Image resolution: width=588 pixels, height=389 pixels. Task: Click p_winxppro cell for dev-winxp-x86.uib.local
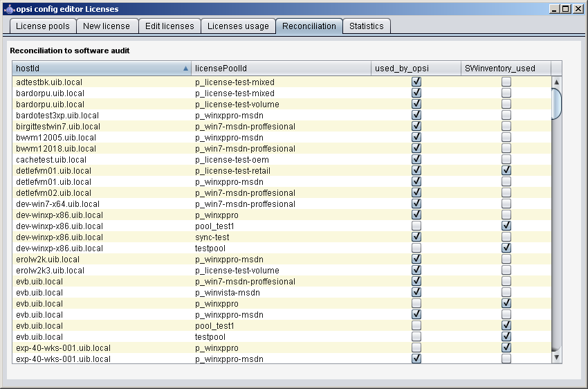[x=282, y=215]
